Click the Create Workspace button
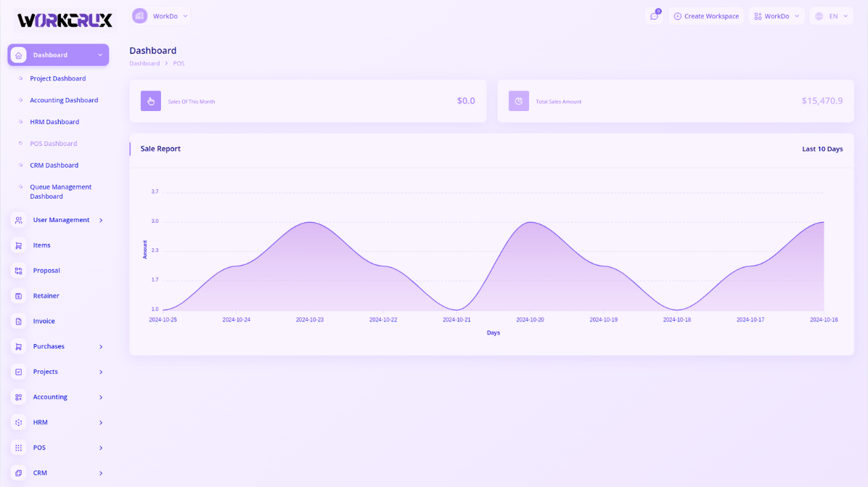This screenshot has width=868, height=487. tap(706, 16)
